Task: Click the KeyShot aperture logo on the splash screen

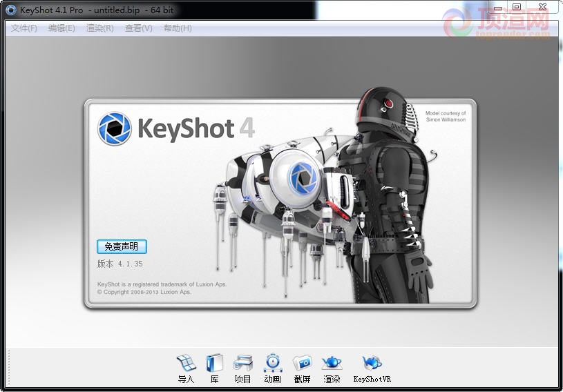Action: (x=115, y=129)
